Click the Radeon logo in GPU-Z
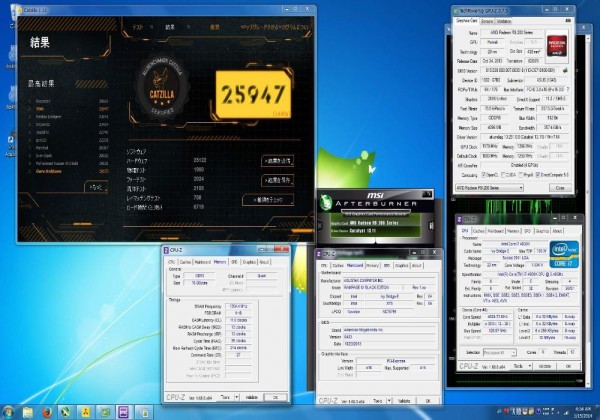600x420 pixels. tap(557, 46)
